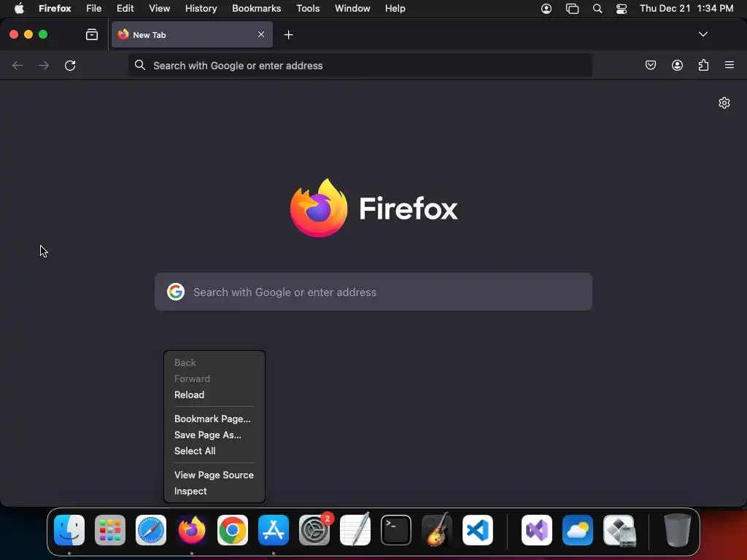Launch Safari from the Dock
Image resolution: width=747 pixels, height=560 pixels.
tap(151, 529)
